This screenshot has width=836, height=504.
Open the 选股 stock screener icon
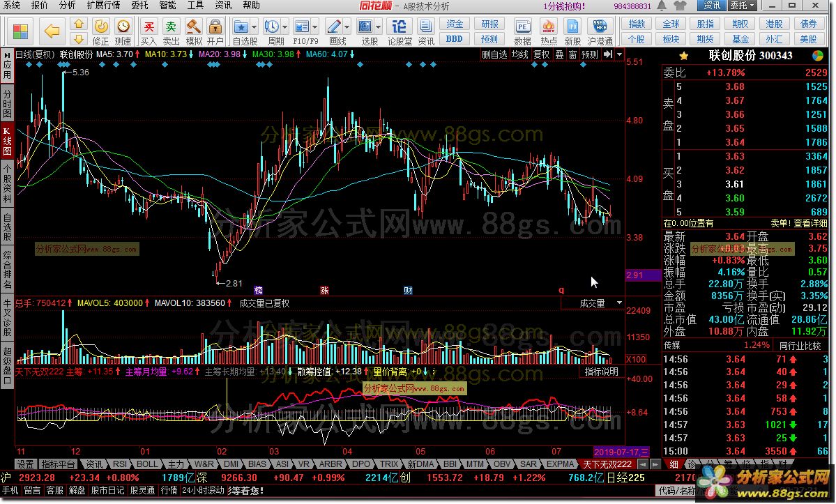tap(365, 26)
